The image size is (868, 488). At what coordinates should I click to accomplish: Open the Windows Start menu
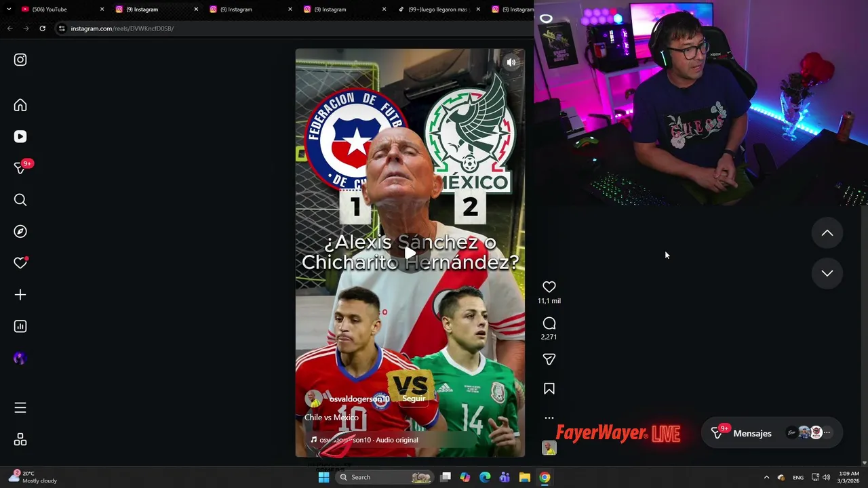coord(323,477)
